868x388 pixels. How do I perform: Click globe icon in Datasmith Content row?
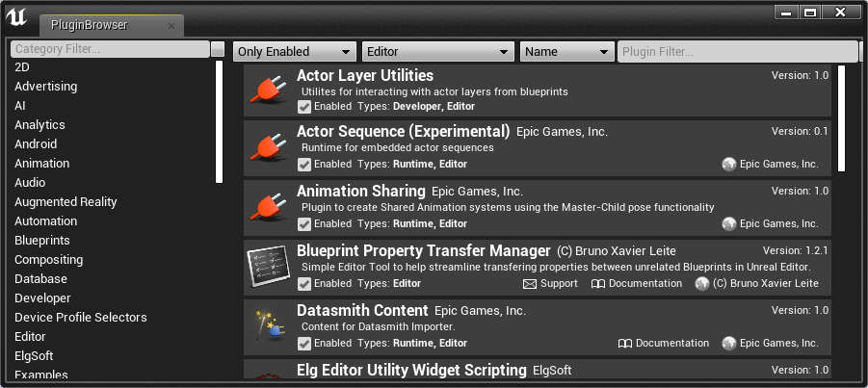click(729, 343)
